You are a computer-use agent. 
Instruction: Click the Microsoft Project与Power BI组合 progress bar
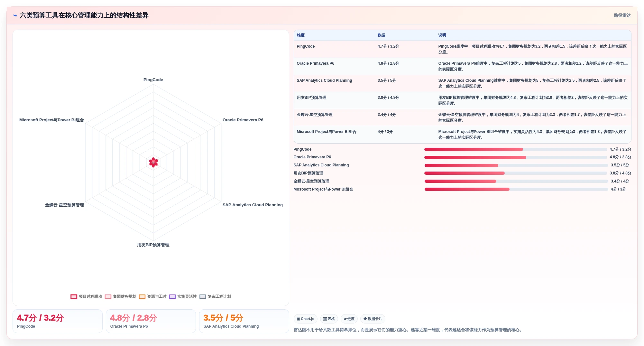point(516,189)
